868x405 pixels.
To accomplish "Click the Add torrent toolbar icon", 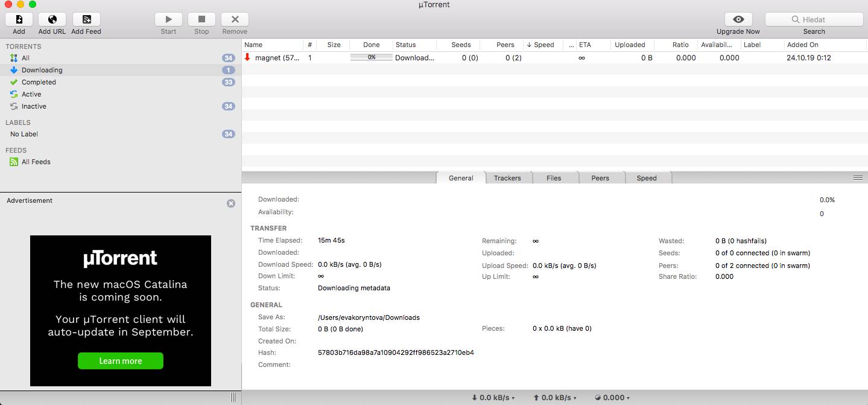I will 19,19.
